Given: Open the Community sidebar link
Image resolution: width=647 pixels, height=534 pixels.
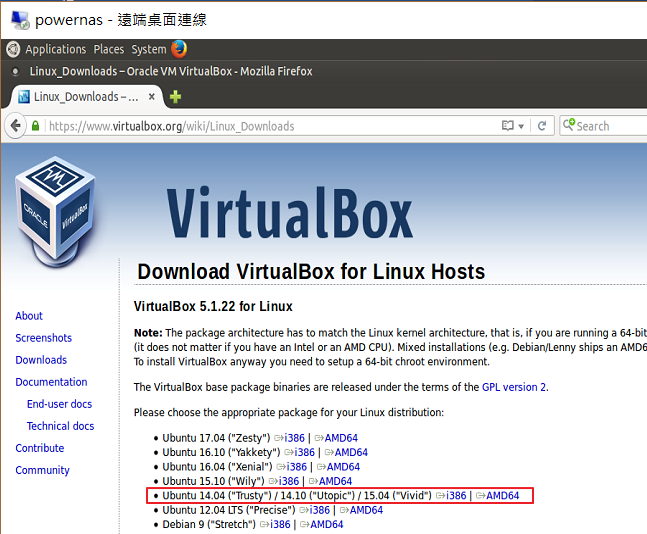Looking at the screenshot, I should (x=43, y=470).
